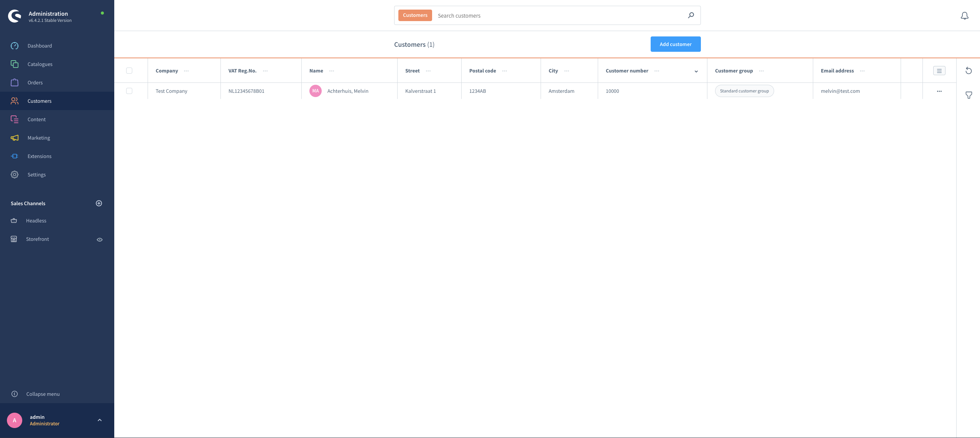Tick the checkbox for Test Company row
The height and width of the screenshot is (438, 980).
129,91
